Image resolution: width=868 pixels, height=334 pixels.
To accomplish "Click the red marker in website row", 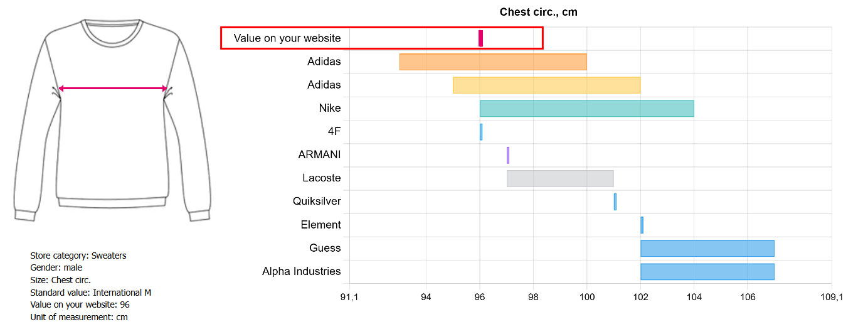I will click(480, 38).
